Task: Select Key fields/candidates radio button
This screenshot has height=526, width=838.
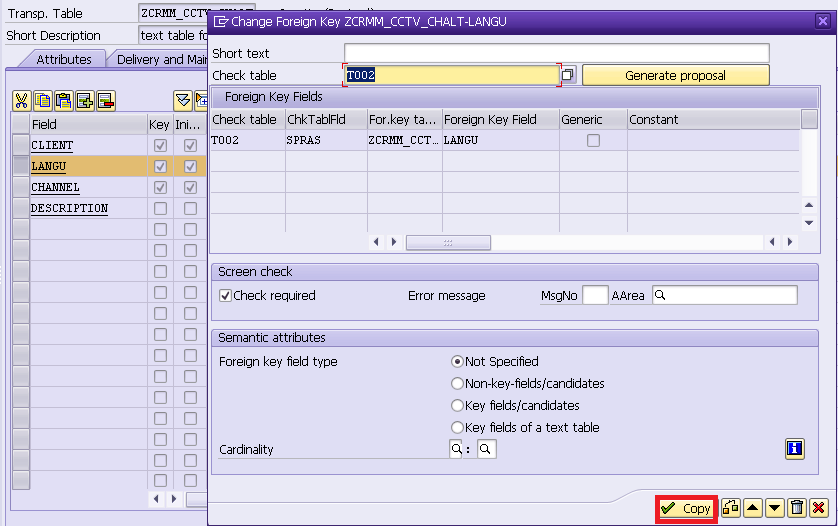Action: tap(457, 406)
